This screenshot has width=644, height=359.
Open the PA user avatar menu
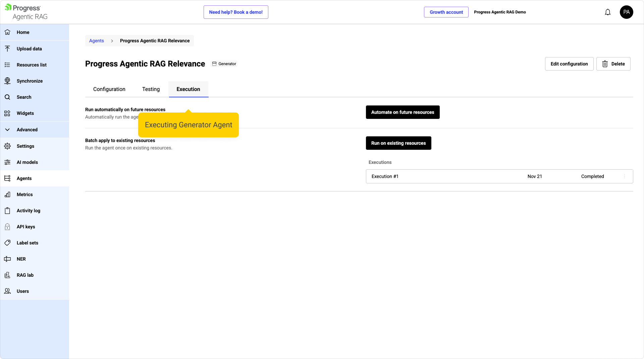coord(626,12)
